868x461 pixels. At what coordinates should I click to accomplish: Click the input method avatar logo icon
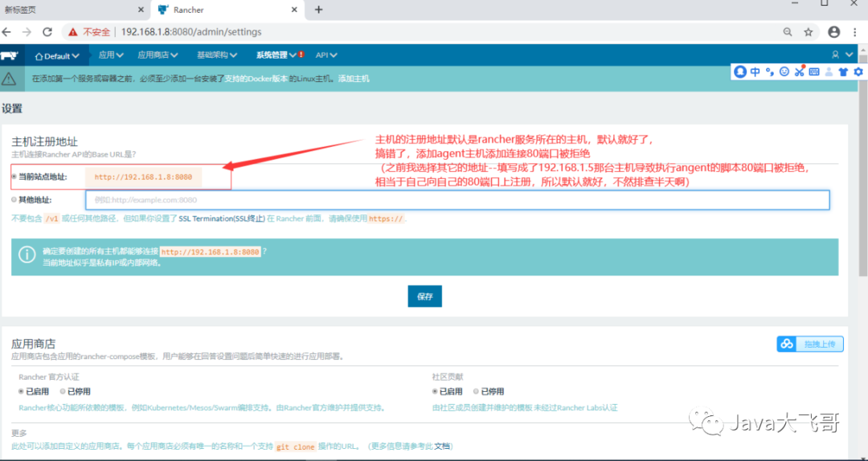[x=740, y=71]
